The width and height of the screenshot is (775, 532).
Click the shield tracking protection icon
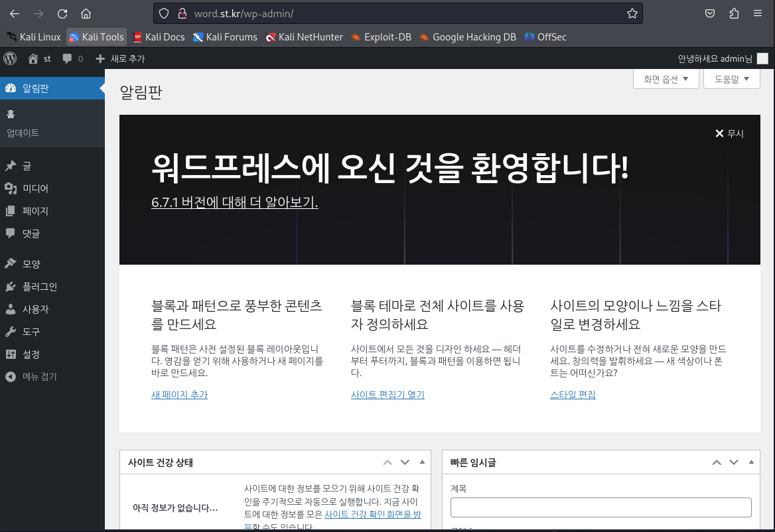[164, 14]
